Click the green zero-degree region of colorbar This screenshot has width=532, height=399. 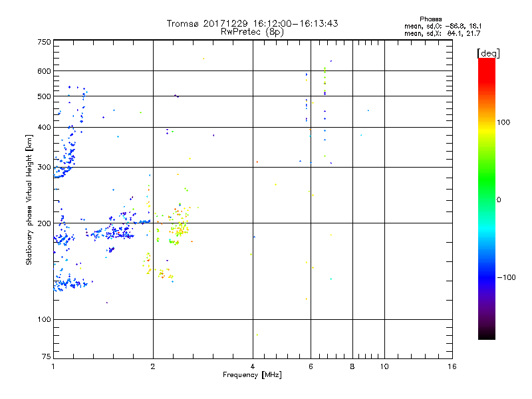pos(487,199)
